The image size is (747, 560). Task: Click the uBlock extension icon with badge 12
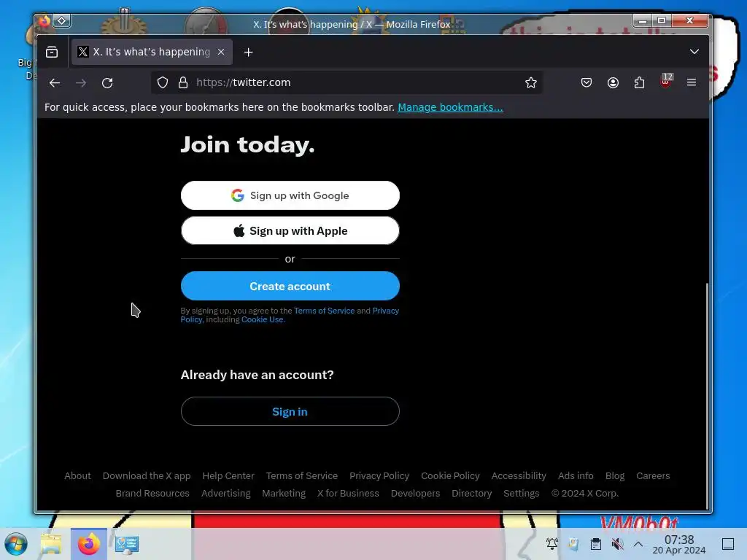point(666,82)
